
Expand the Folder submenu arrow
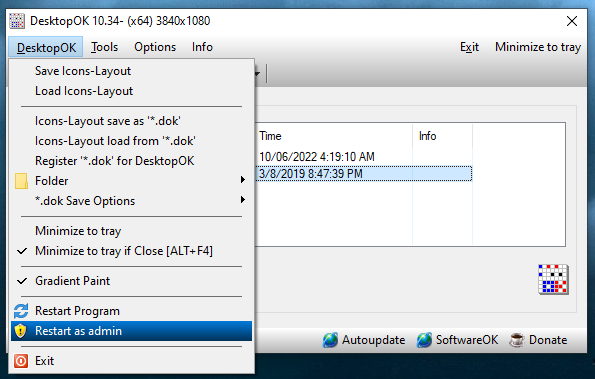point(243,180)
